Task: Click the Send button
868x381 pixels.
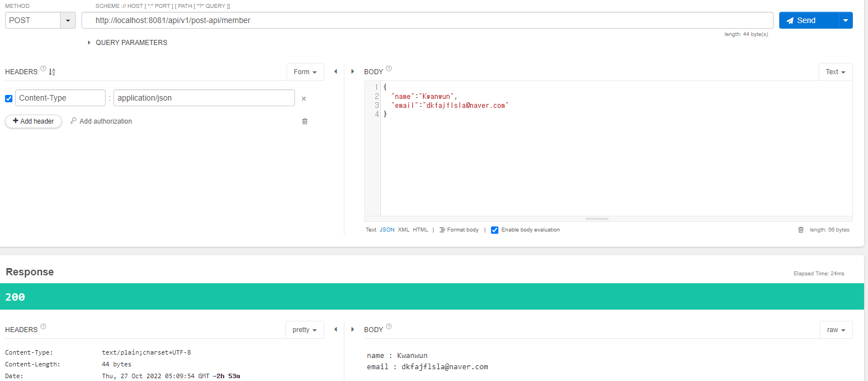Action: (x=808, y=20)
